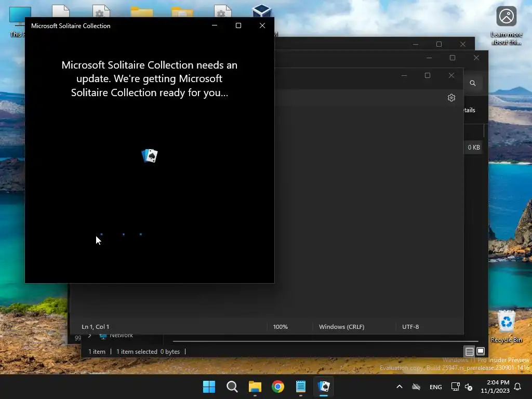Switch File Explorer to details view
The height and width of the screenshot is (399, 532).
pyautogui.click(x=469, y=352)
